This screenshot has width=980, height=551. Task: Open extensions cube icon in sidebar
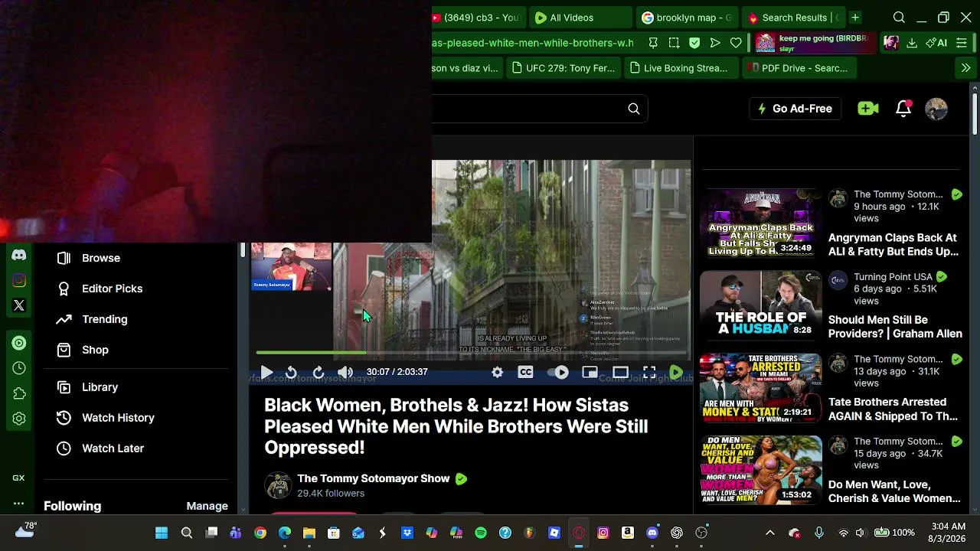tap(19, 393)
